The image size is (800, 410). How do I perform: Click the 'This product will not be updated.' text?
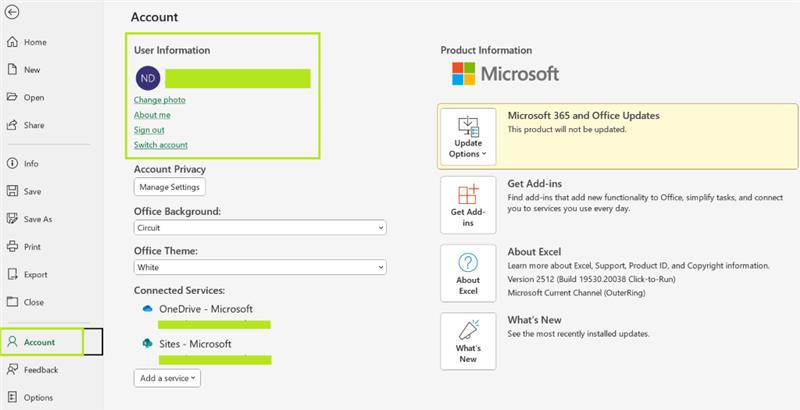coord(567,130)
